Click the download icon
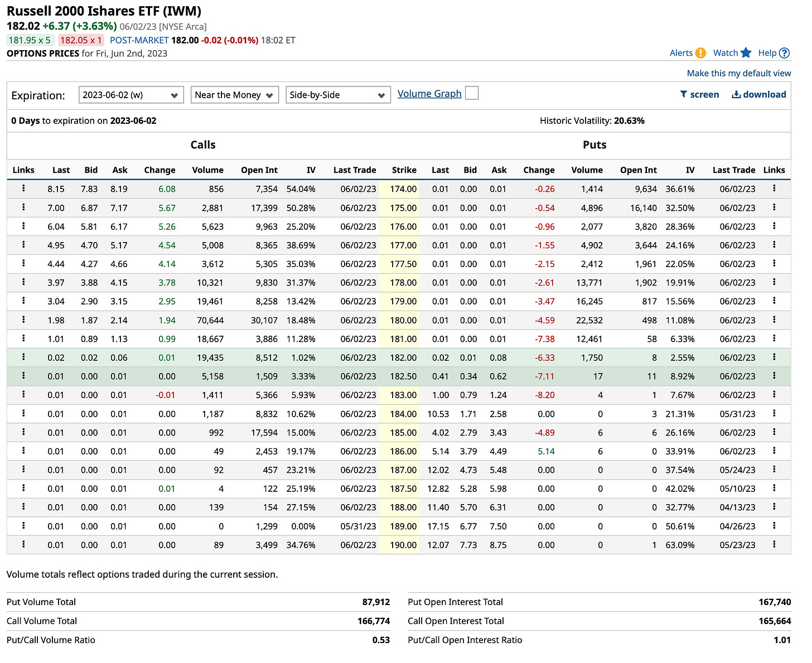812x663 pixels. click(736, 94)
